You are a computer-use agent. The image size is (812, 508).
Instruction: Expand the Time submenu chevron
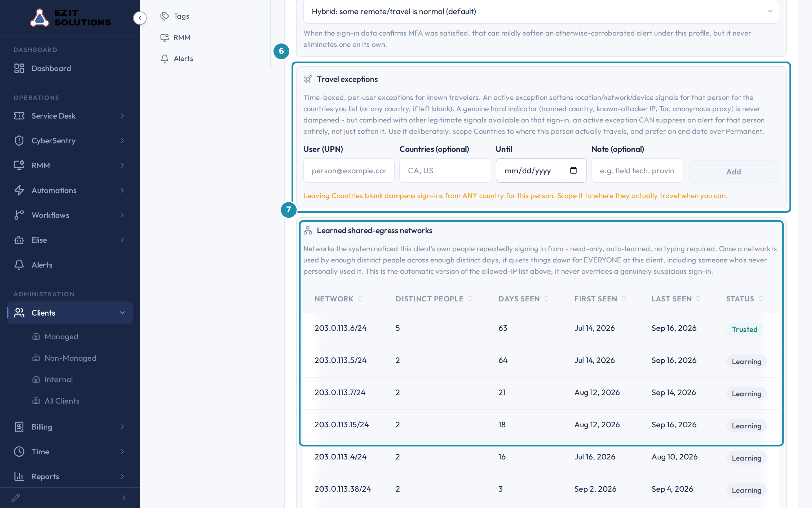122,452
